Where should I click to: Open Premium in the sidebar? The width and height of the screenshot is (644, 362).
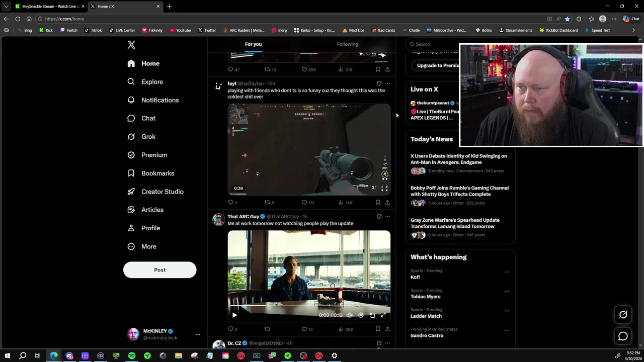tap(147, 155)
